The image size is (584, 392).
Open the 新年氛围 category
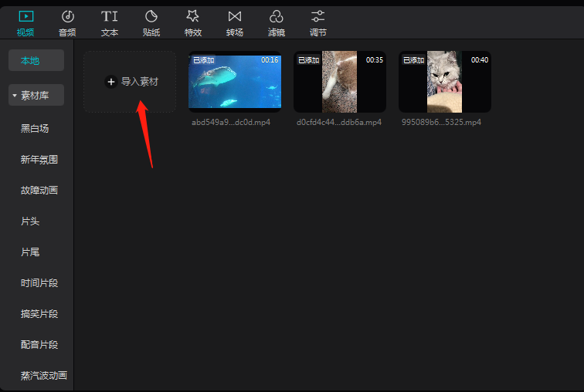click(x=39, y=160)
